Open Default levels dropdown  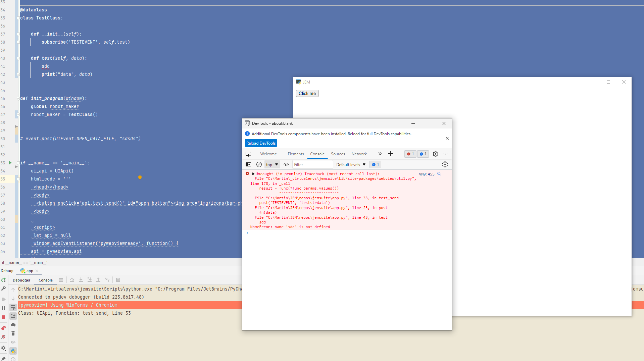tap(351, 164)
